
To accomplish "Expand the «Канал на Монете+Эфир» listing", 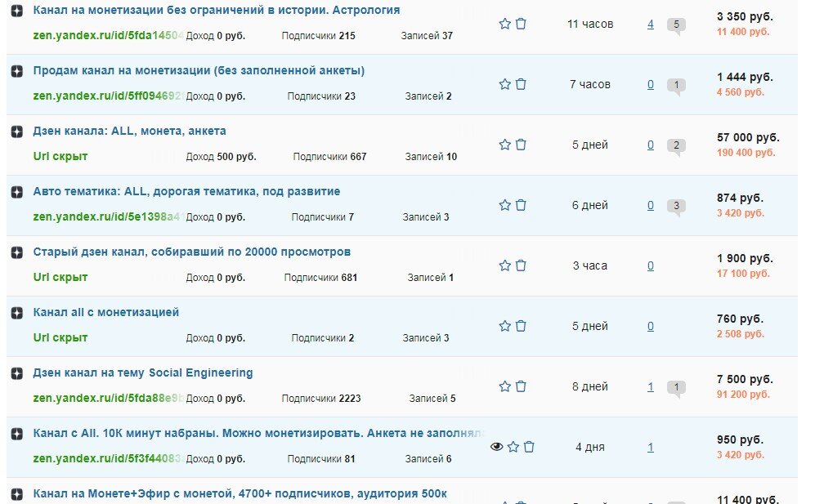I will pos(16,494).
